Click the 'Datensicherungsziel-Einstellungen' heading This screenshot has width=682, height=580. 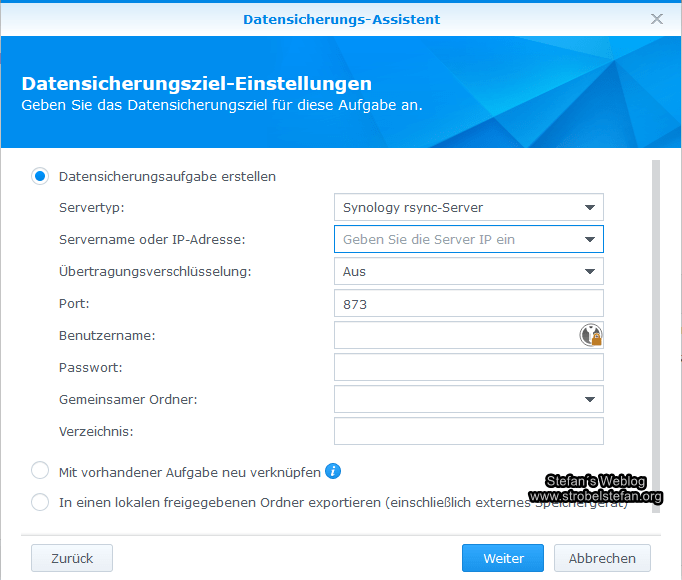pyautogui.click(x=197, y=84)
